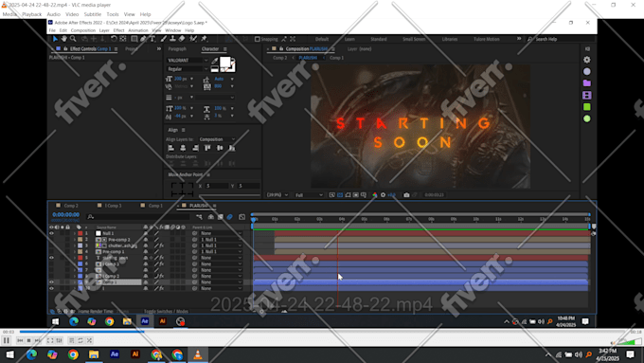This screenshot has height=363, width=644.
Task: Open VLC Media menu
Action: pyautogui.click(x=9, y=14)
